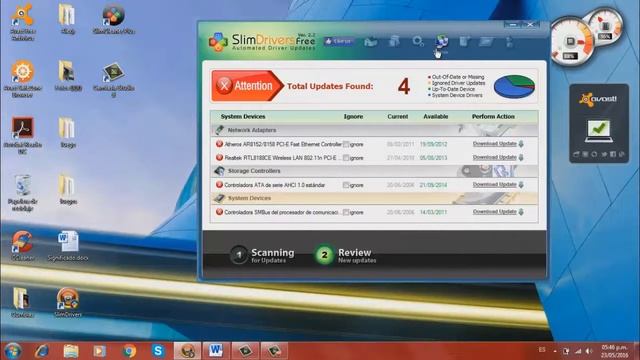The height and width of the screenshot is (360, 640).
Task: Click the red status icon beside Realtek RTL8188CE
Action: pos(219,157)
